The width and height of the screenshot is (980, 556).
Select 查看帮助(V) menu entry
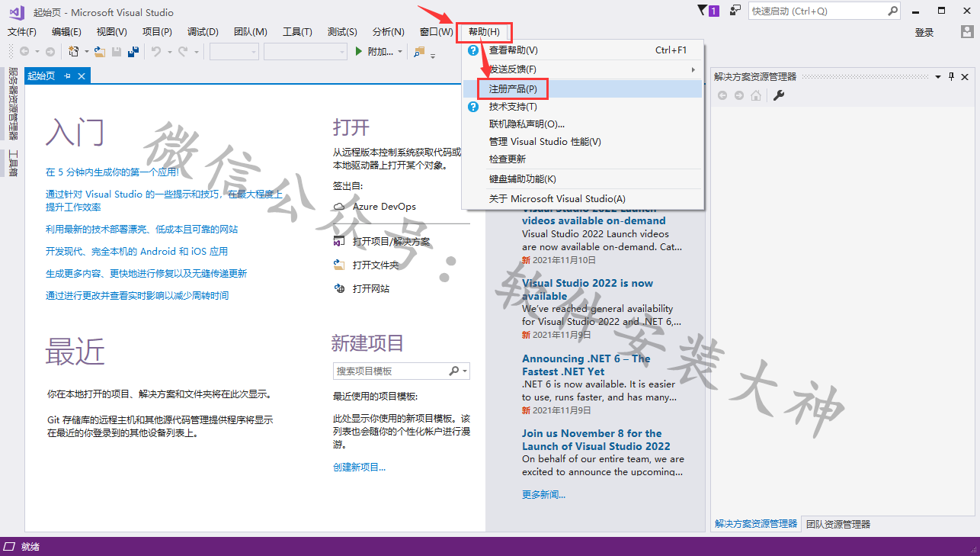(583, 50)
